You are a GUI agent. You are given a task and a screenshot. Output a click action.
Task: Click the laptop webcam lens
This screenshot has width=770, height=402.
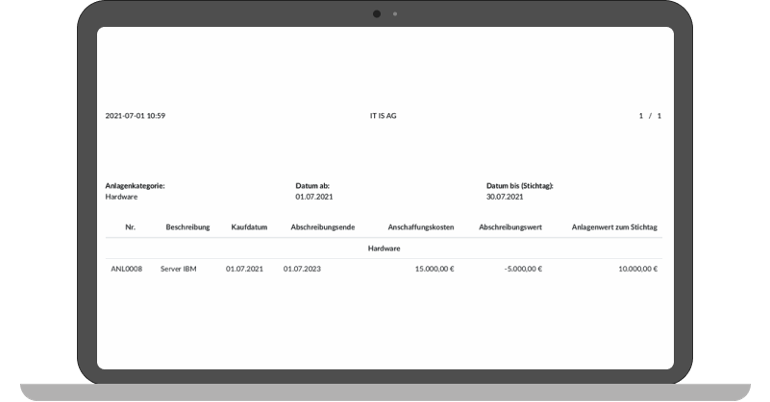377,14
